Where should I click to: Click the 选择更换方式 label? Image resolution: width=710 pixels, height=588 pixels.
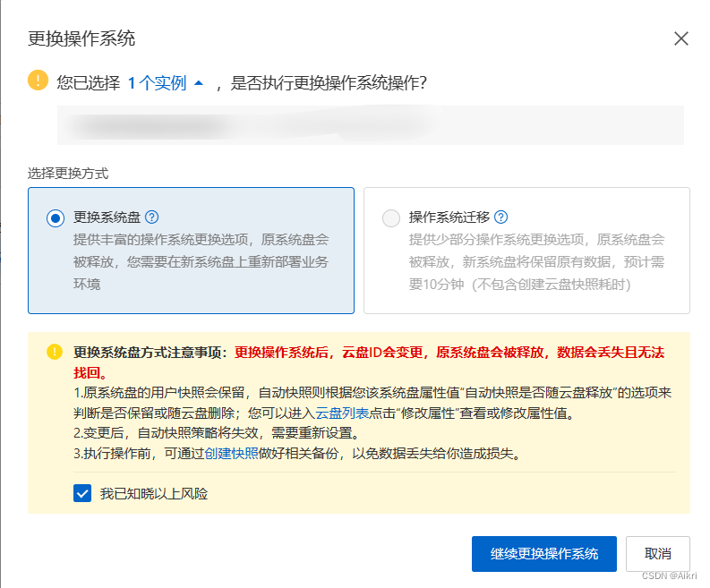point(68,174)
